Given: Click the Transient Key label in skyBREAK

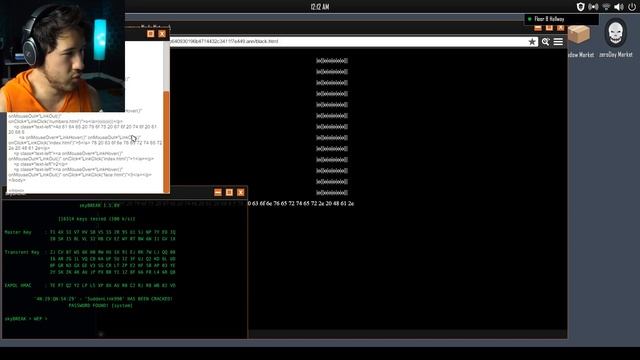Looking at the screenshot, I should point(22,252).
